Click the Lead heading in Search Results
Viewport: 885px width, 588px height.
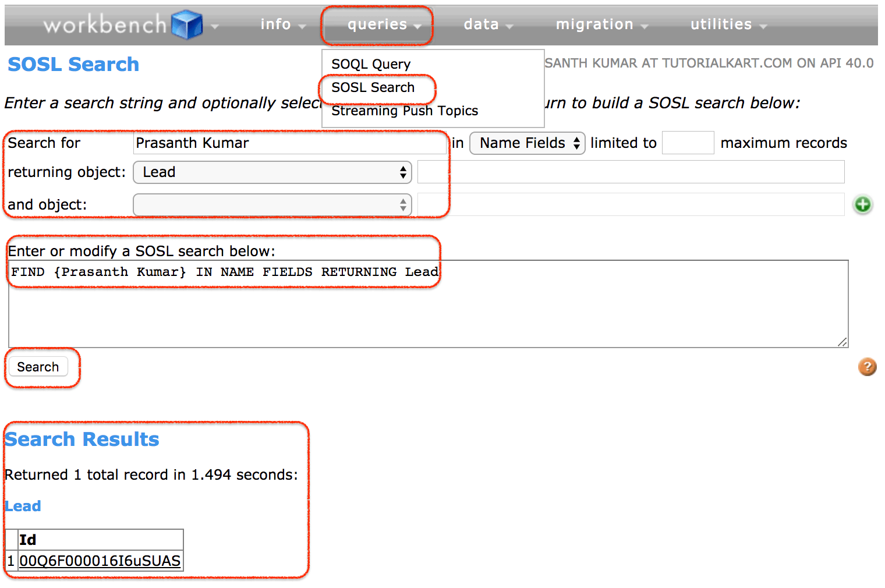pyautogui.click(x=23, y=506)
